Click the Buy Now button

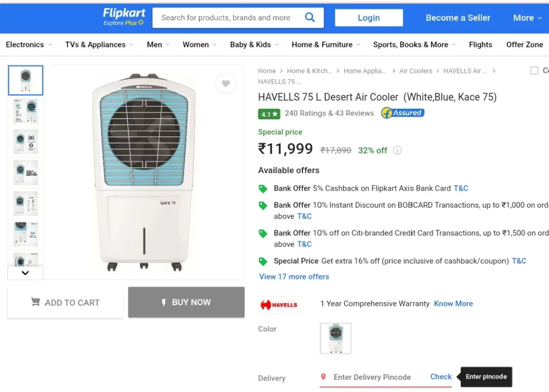pyautogui.click(x=186, y=302)
